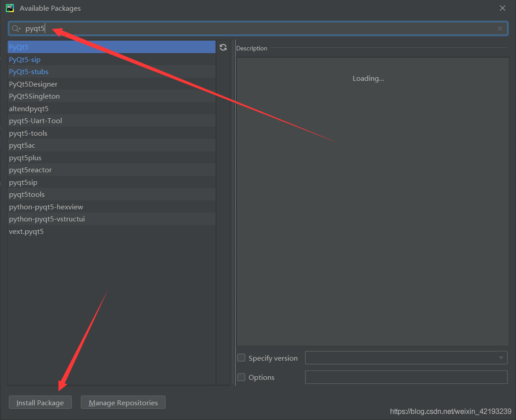Select the pyqt5reactor package
Image resolution: width=516 pixels, height=420 pixels.
point(112,170)
